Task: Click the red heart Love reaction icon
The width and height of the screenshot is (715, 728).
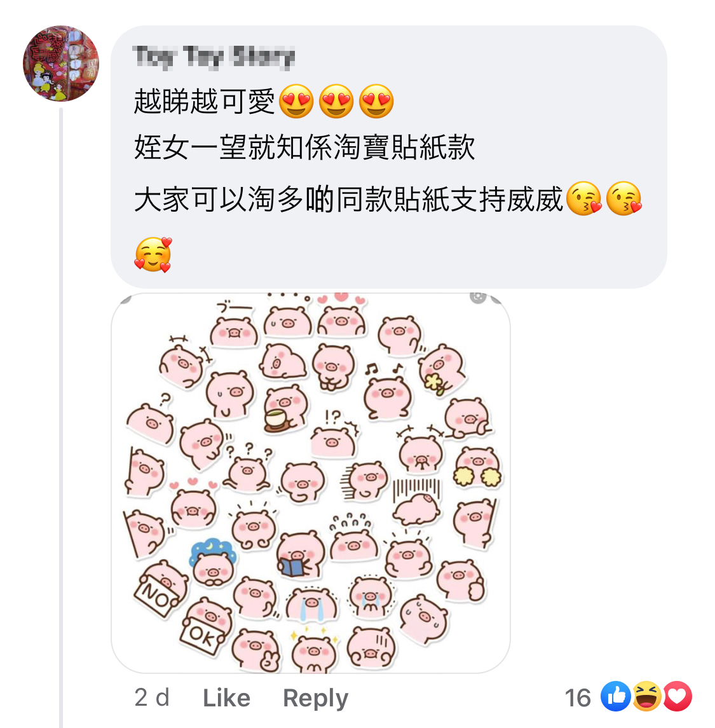Action: (x=678, y=696)
